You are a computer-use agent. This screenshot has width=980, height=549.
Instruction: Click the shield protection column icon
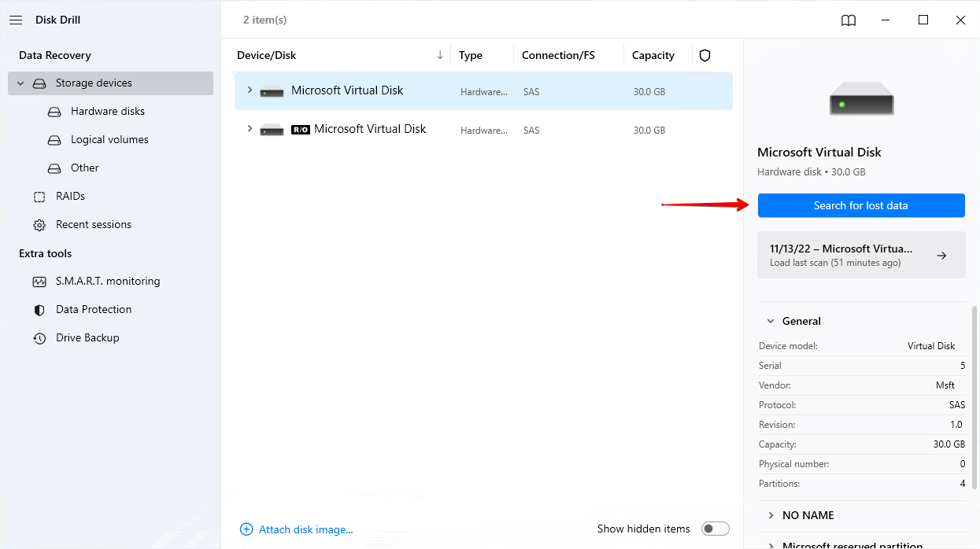pyautogui.click(x=704, y=55)
